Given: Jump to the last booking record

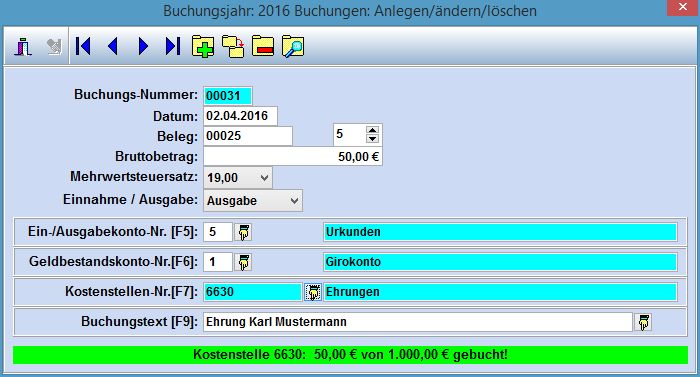Looking at the screenshot, I should (173, 46).
